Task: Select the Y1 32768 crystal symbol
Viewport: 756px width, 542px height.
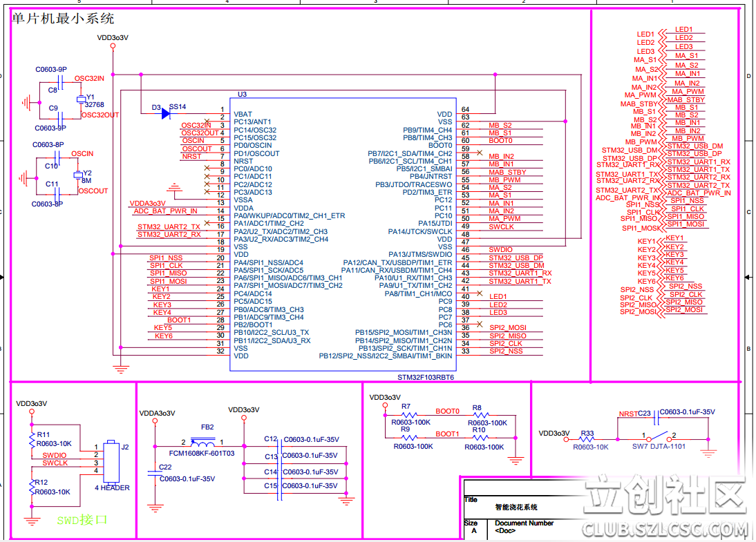Action: click(81, 99)
